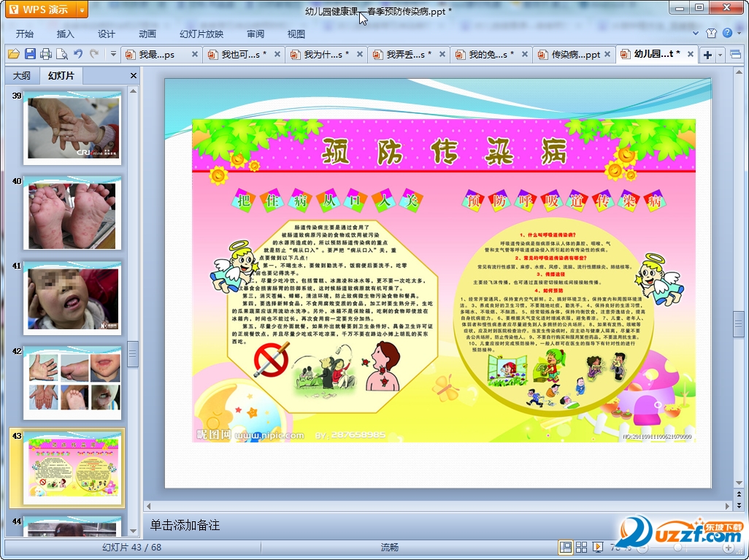Open the 视图 ribbon tab
The width and height of the screenshot is (749, 560).
click(296, 34)
